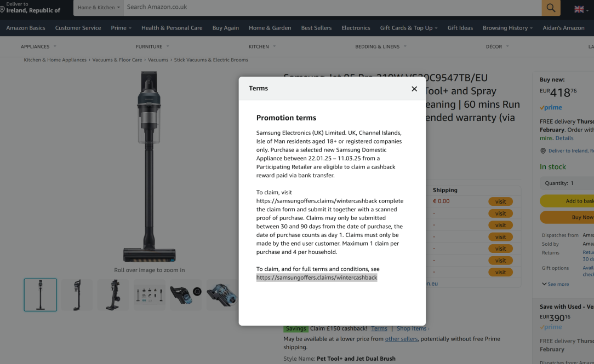Expand the APPLIANCES category menu
Image resolution: width=594 pixels, height=364 pixels.
coord(38,47)
